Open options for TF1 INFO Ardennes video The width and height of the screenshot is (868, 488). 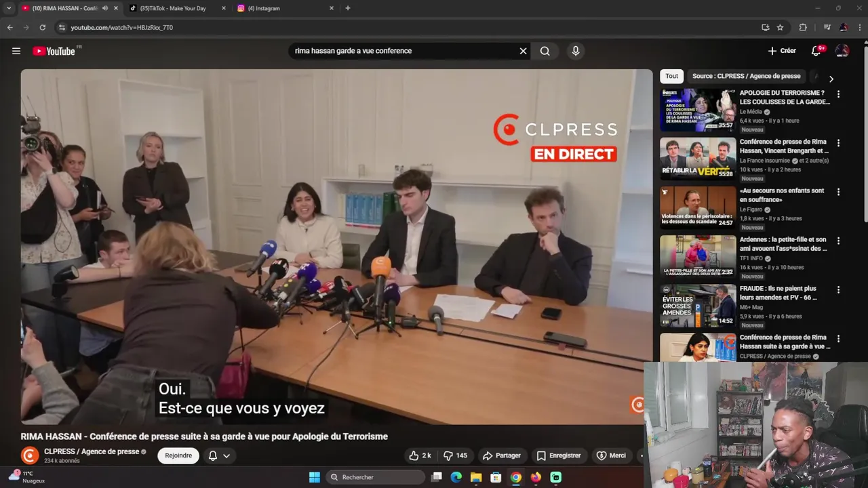coord(838,241)
